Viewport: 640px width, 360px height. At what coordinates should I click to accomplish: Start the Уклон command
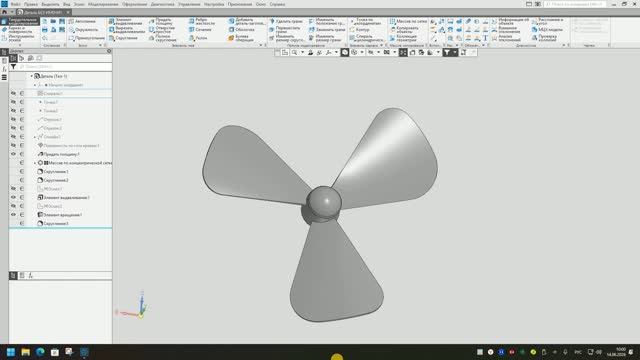(x=198, y=38)
